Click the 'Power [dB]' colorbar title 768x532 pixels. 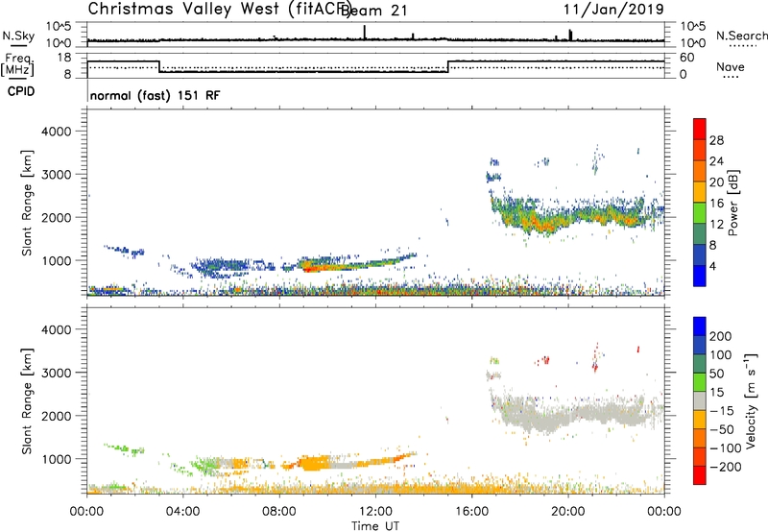click(x=732, y=203)
